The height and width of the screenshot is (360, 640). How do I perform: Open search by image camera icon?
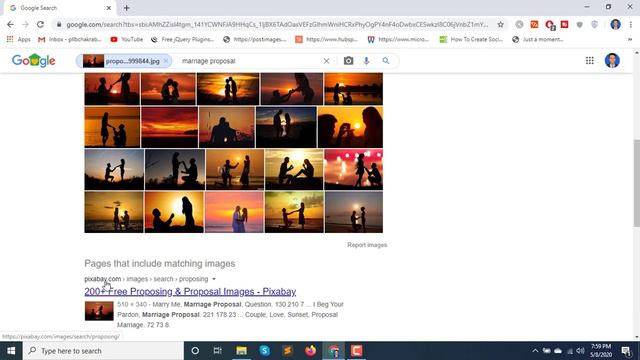pos(348,61)
